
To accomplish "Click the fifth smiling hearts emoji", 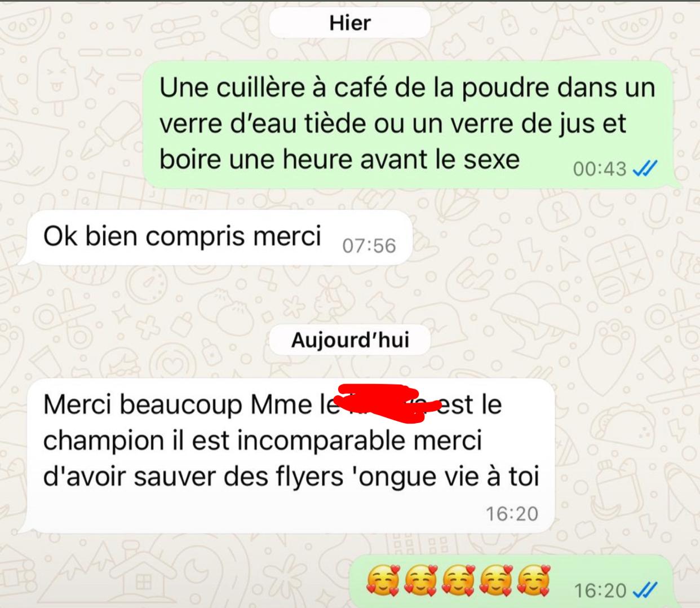I will coord(534,581).
